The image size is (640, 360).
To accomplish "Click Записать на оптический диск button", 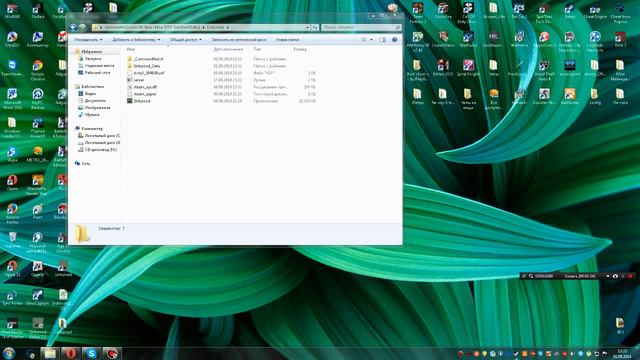I will coord(239,40).
